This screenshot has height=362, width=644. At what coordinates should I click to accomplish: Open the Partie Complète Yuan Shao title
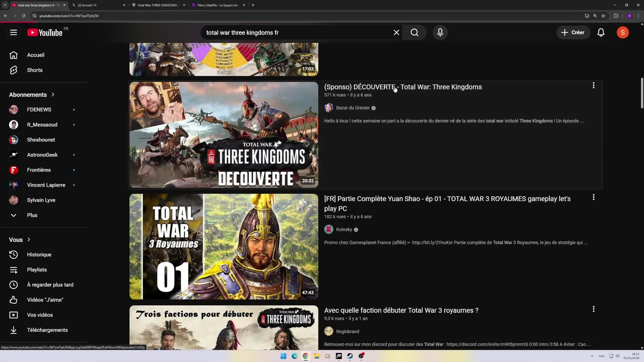(x=447, y=204)
